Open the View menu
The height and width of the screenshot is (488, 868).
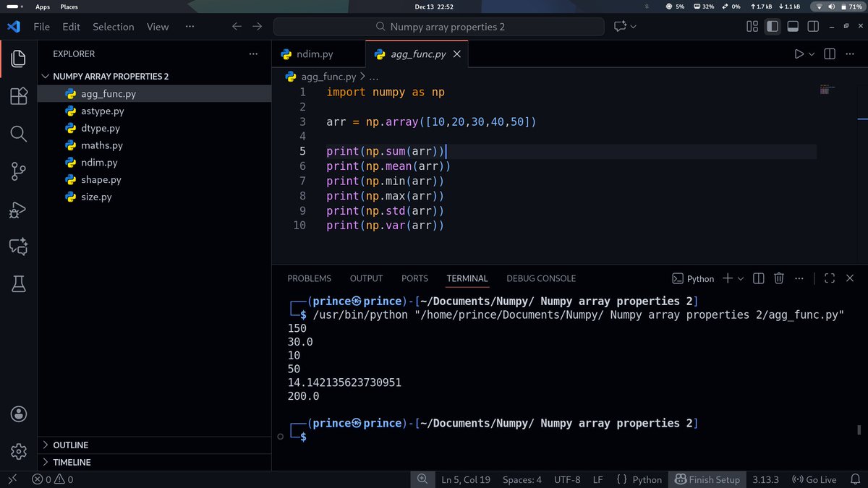(157, 26)
